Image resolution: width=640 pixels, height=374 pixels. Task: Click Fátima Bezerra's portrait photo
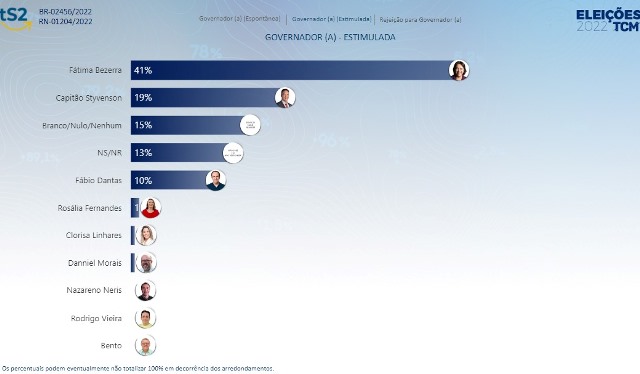pos(459,70)
